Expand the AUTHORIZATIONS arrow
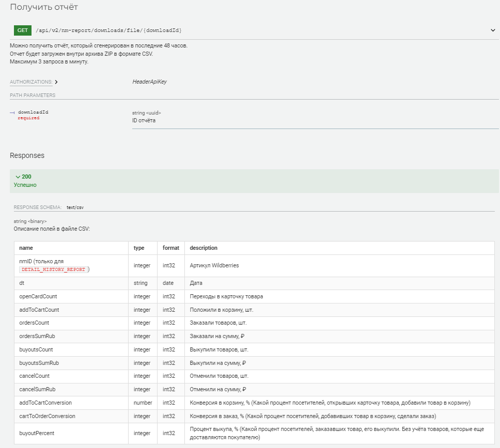This screenshot has width=500, height=448. pyautogui.click(x=56, y=82)
